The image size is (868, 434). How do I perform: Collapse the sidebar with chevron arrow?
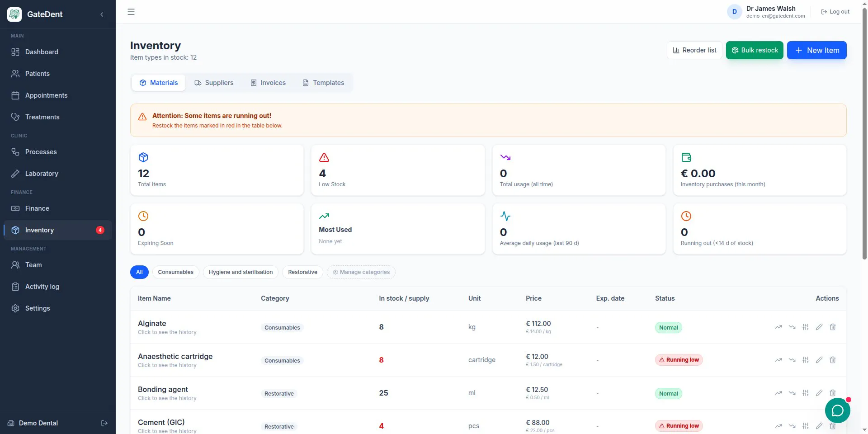point(102,14)
